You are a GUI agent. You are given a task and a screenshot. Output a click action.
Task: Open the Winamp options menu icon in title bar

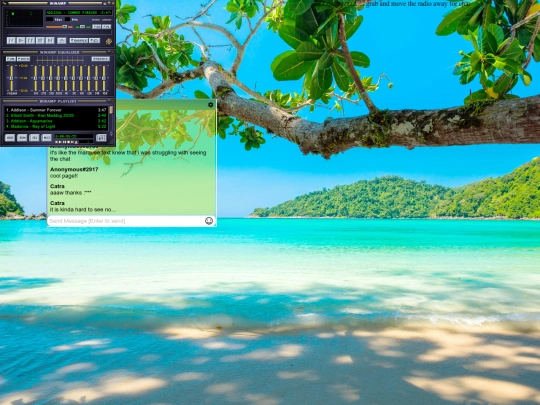pos(4,3)
